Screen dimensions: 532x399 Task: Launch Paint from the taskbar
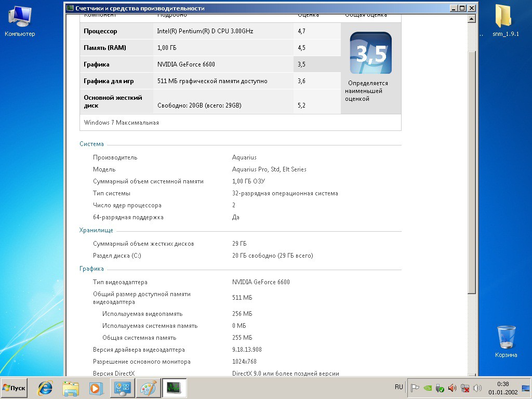[148, 388]
